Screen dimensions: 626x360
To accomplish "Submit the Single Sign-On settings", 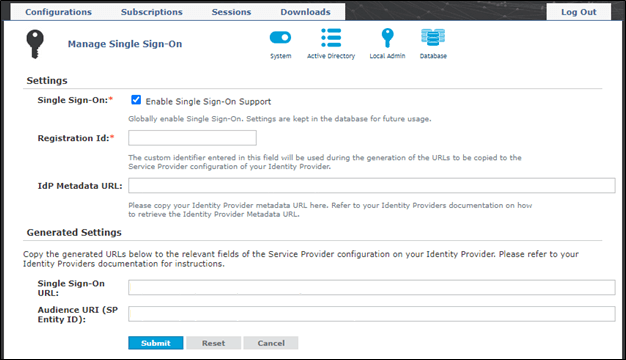I will click(x=156, y=343).
